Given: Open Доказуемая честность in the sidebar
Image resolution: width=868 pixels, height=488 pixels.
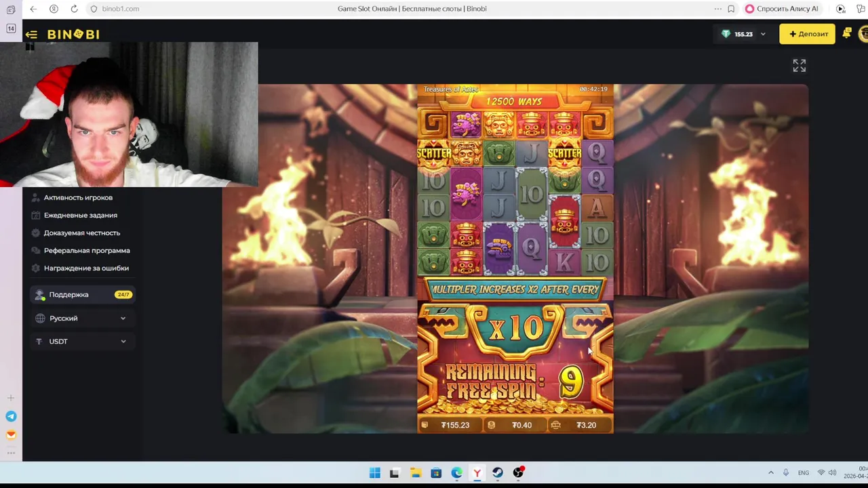Looking at the screenshot, I should (81, 232).
